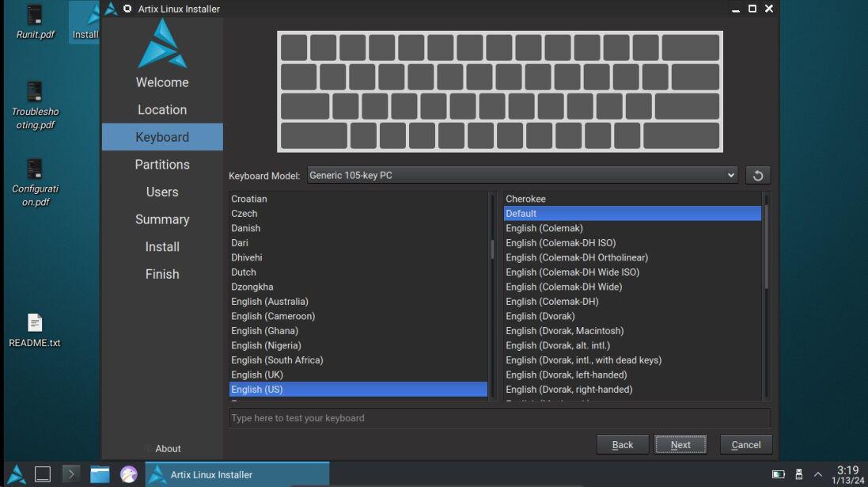Viewport: 868px width, 487px height.
Task: Click the Back button
Action: 622,444
